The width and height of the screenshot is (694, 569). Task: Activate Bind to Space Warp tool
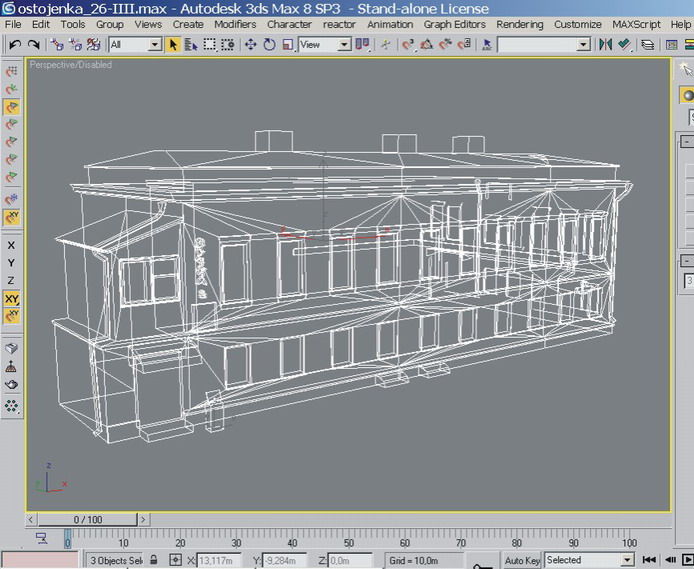pyautogui.click(x=93, y=45)
